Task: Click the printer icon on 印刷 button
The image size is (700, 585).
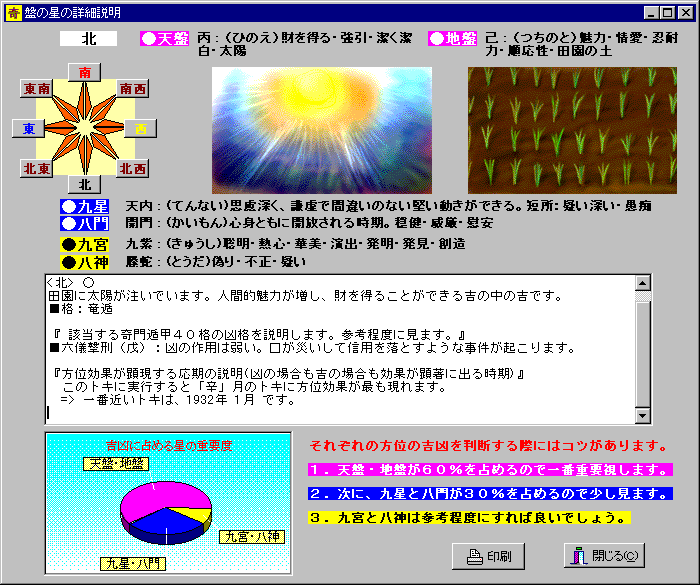Action: click(x=475, y=557)
